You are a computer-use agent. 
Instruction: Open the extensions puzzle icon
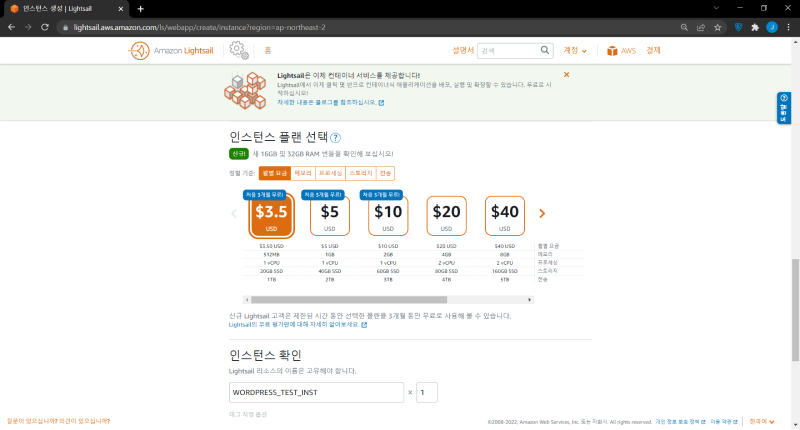click(x=755, y=27)
